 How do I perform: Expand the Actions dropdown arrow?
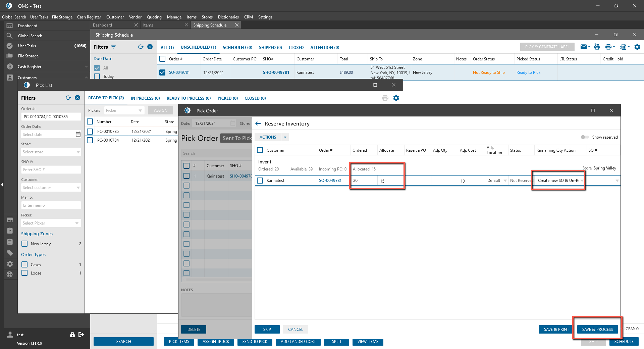click(x=285, y=137)
